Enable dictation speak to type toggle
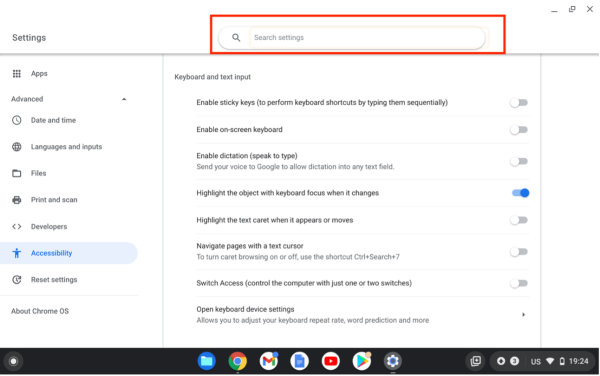This screenshot has height=376, width=600. 519,161
